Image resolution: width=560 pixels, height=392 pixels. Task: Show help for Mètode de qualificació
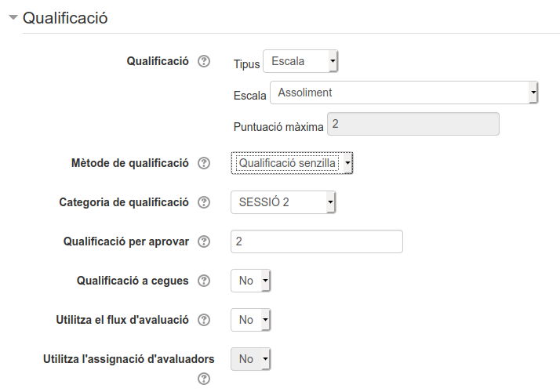(x=204, y=163)
